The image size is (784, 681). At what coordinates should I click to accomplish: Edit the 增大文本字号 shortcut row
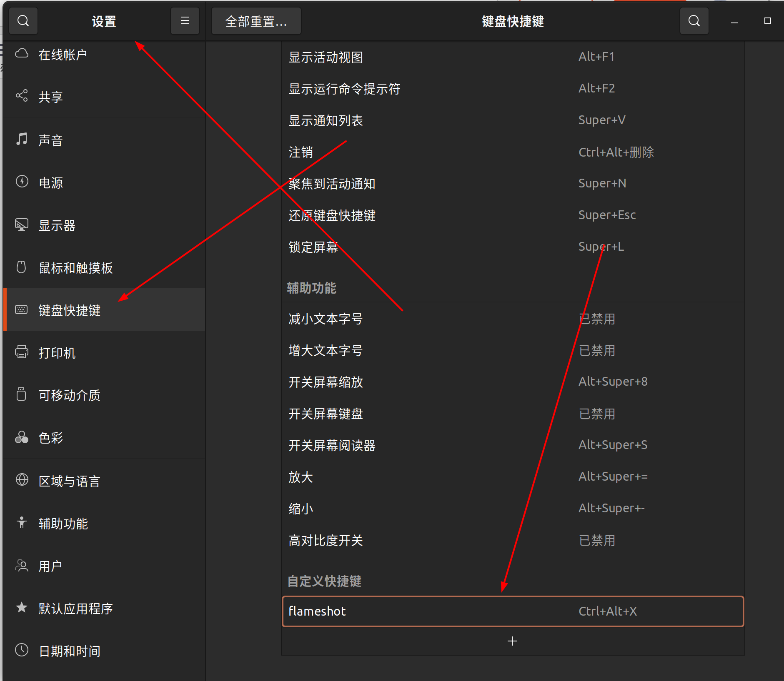pyautogui.click(x=513, y=350)
